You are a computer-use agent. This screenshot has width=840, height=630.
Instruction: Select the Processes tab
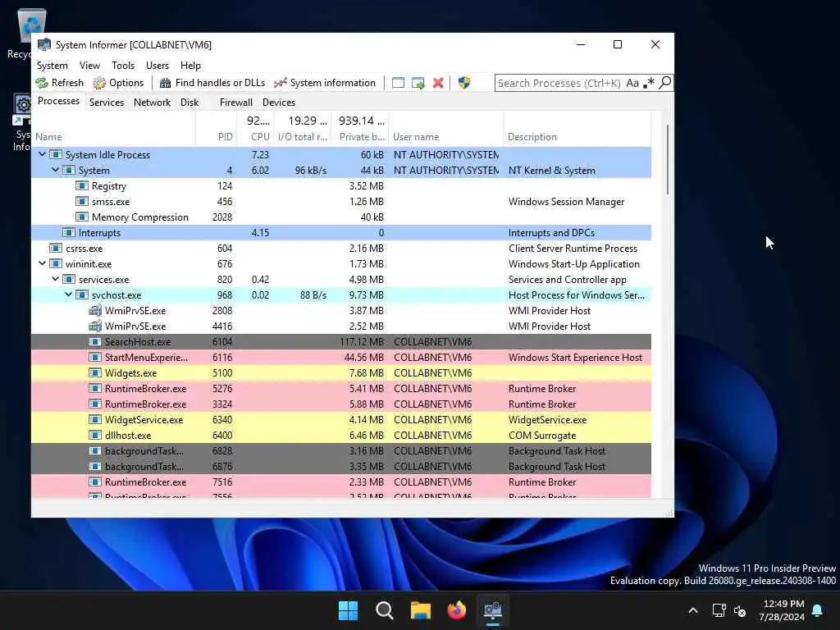58,101
